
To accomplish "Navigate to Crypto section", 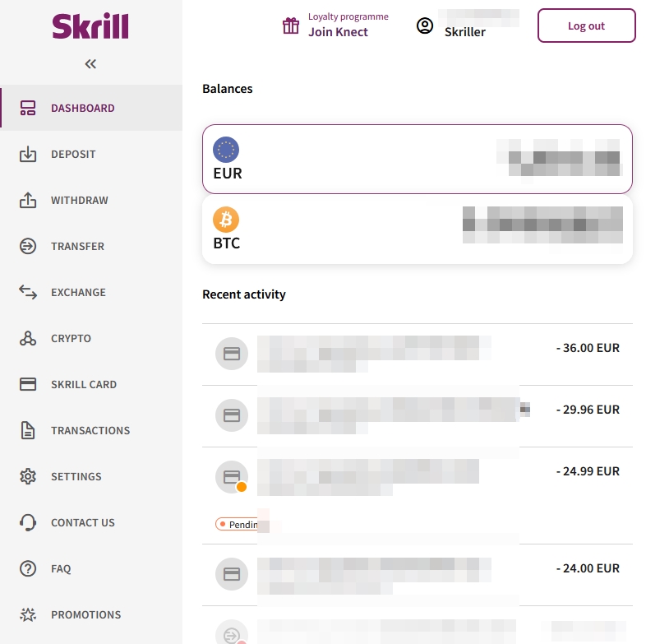I will [x=71, y=339].
